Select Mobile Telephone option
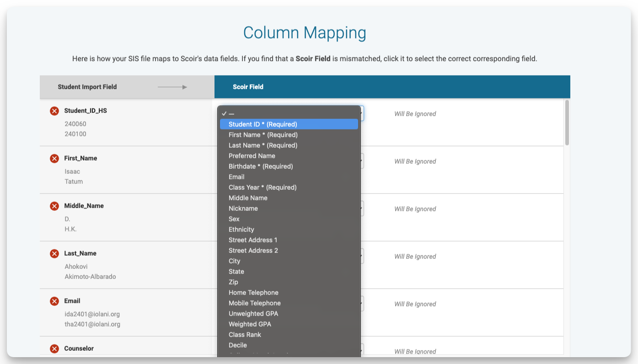This screenshot has height=364, width=638. pos(289,303)
